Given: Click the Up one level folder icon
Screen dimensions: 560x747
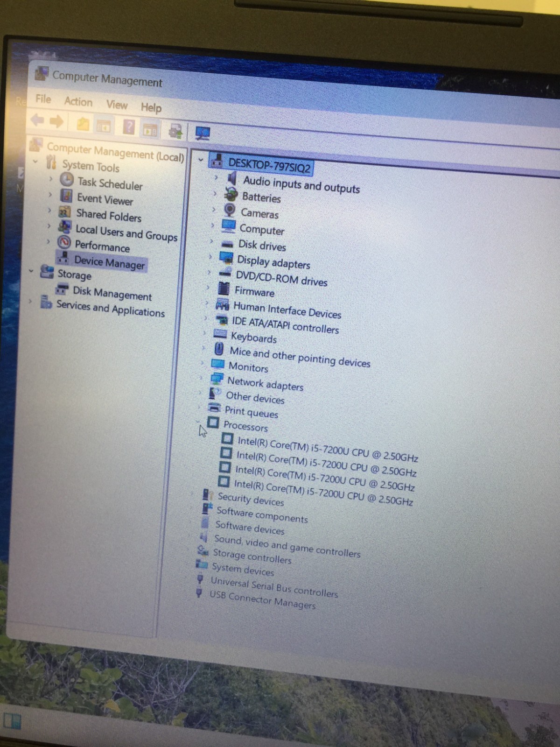Looking at the screenshot, I should (83, 124).
